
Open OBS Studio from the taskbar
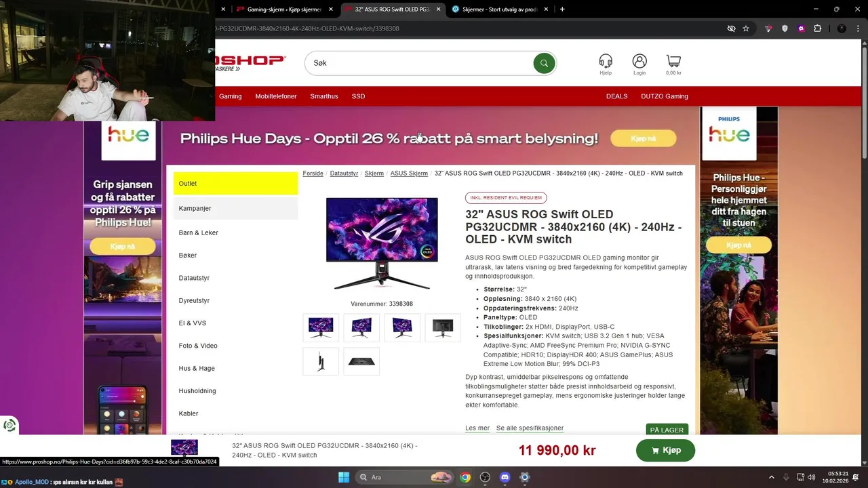(485, 477)
